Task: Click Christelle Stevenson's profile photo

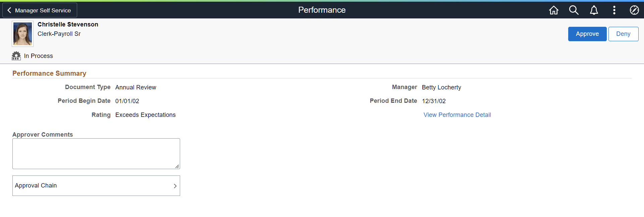Action: (22, 33)
